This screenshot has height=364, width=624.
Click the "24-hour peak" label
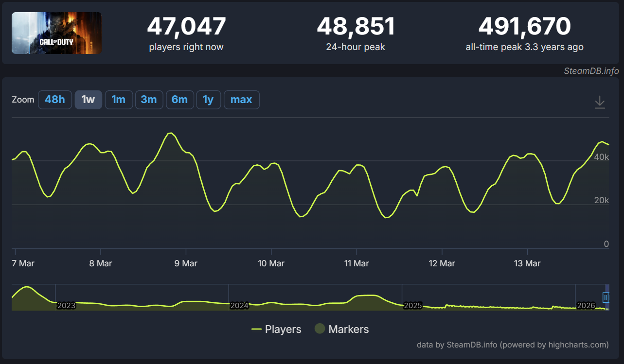click(x=356, y=47)
